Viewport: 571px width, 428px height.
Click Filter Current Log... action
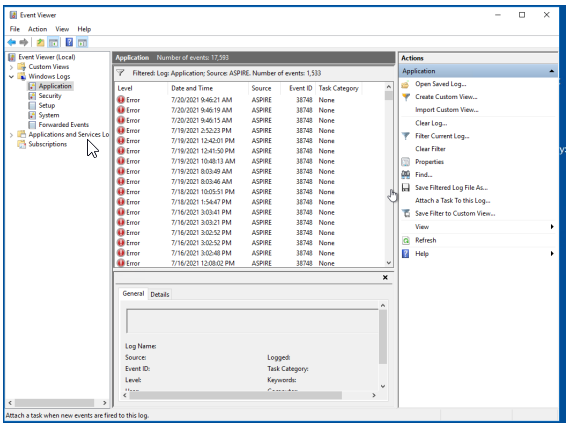click(442, 136)
